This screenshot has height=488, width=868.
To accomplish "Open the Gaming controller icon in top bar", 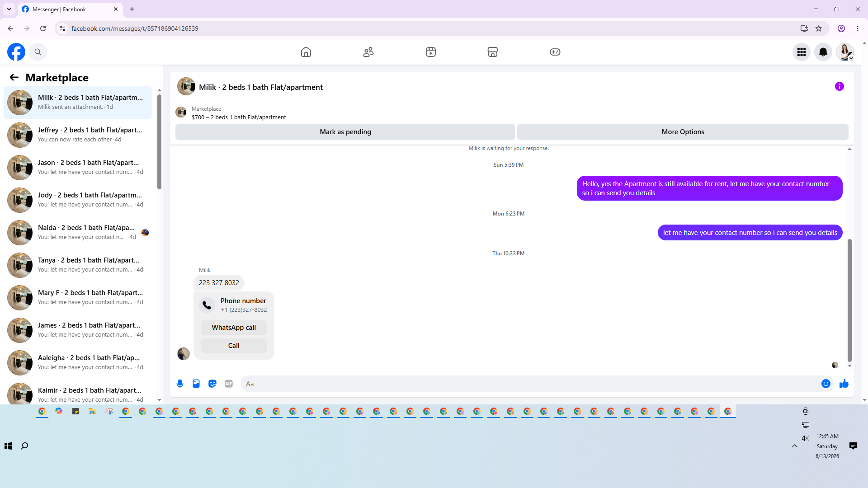I will click(555, 52).
